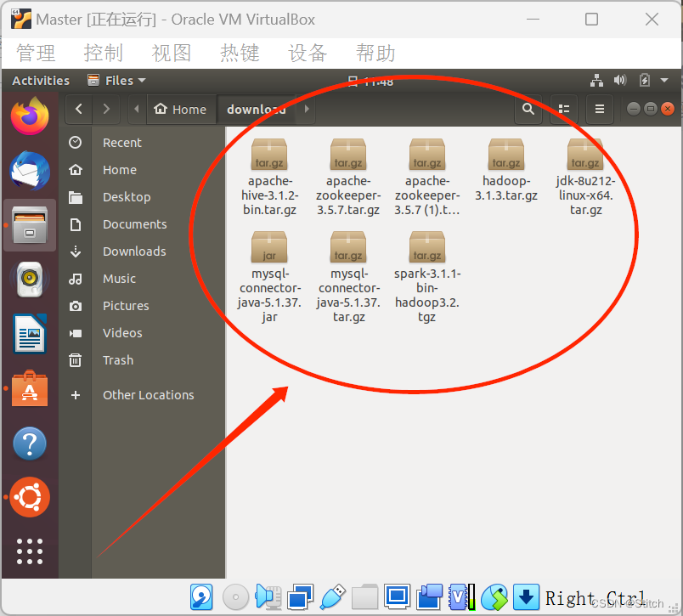Toggle list view in Files toolbar
The height and width of the screenshot is (616, 683).
pyautogui.click(x=564, y=109)
